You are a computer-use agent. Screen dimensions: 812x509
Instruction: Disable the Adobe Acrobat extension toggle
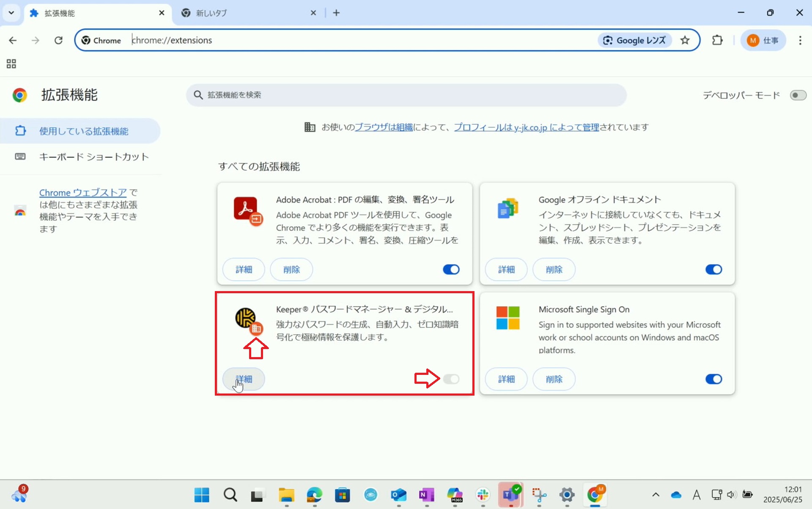click(x=451, y=270)
